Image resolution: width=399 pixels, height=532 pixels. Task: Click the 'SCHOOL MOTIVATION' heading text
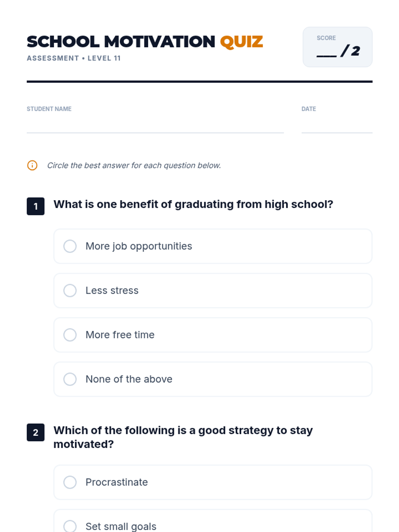pos(121,42)
